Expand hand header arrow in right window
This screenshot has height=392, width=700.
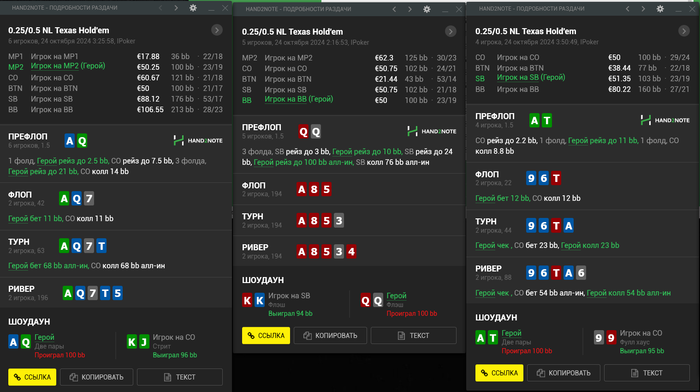pyautogui.click(x=684, y=31)
